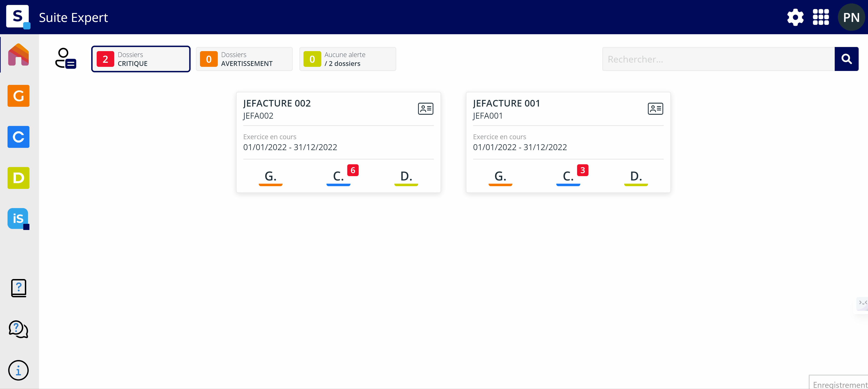Open the JEFACTURE 002 dossier title

coord(277,103)
